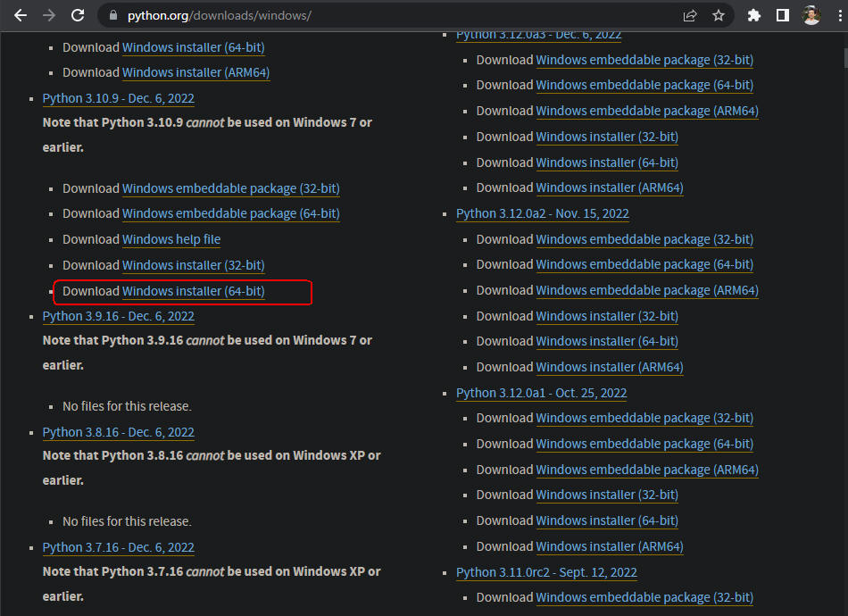Image resolution: width=848 pixels, height=616 pixels.
Task: Open the Python 3.12.0a1 - Oct. 25, 2022 link
Action: coord(541,393)
